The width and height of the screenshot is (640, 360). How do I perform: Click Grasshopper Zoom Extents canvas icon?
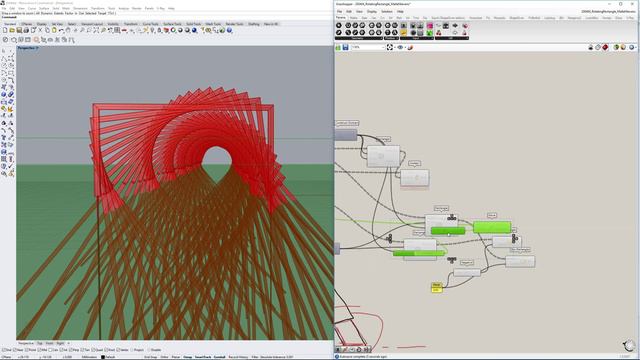pos(390,47)
